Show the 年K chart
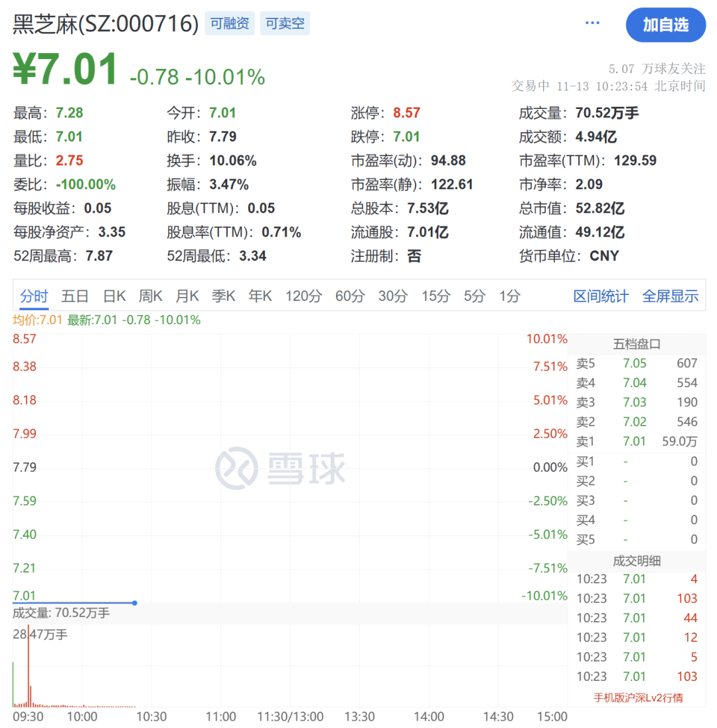The image size is (717, 728). click(260, 296)
